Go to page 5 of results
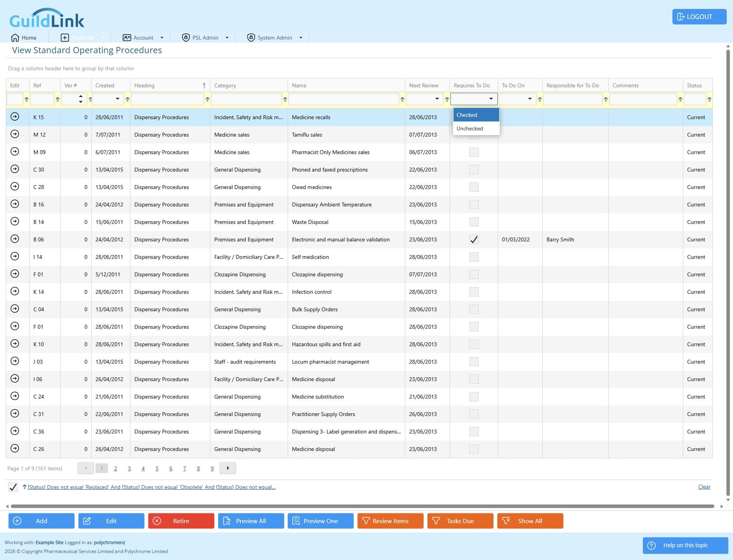 click(x=157, y=468)
